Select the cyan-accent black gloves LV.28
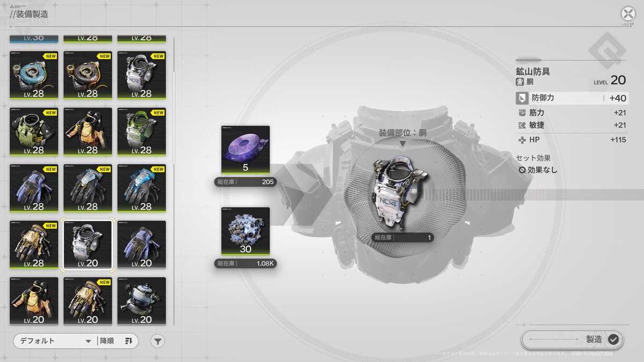The height and width of the screenshot is (362, 644). click(x=142, y=188)
